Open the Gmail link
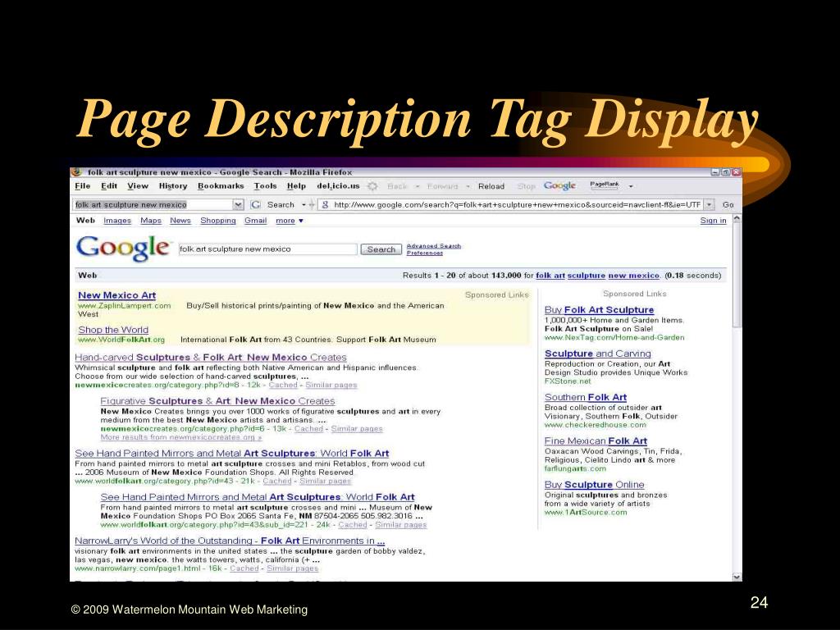The width and height of the screenshot is (840, 630). click(x=256, y=221)
